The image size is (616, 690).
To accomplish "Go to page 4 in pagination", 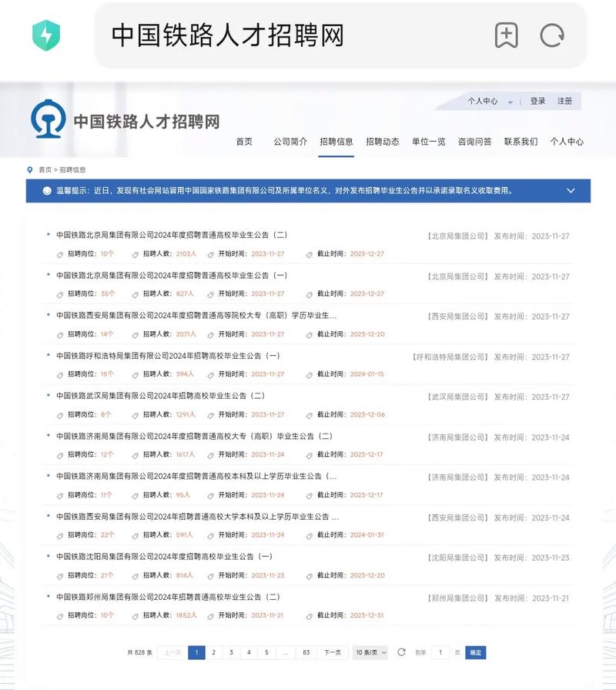I will click(249, 652).
